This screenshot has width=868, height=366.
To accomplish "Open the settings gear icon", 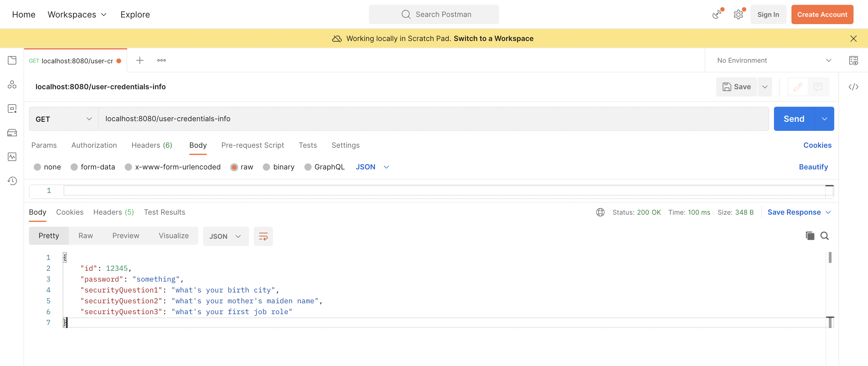I will click(738, 14).
